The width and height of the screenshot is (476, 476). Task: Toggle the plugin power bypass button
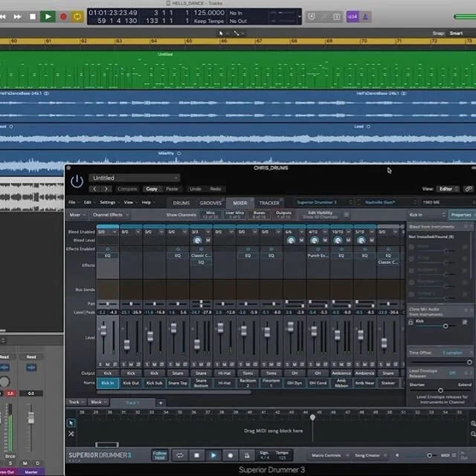tap(77, 181)
